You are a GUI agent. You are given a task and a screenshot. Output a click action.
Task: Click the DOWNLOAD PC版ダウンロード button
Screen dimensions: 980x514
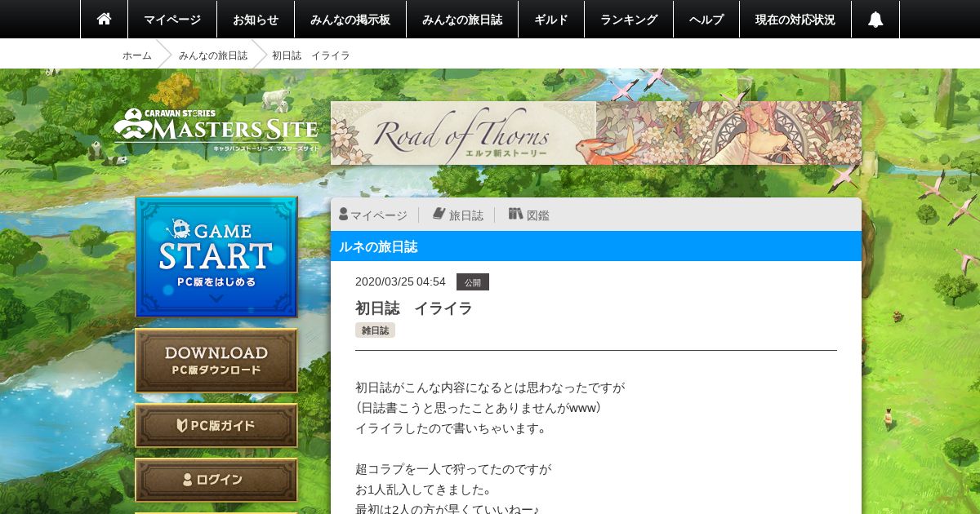click(216, 361)
